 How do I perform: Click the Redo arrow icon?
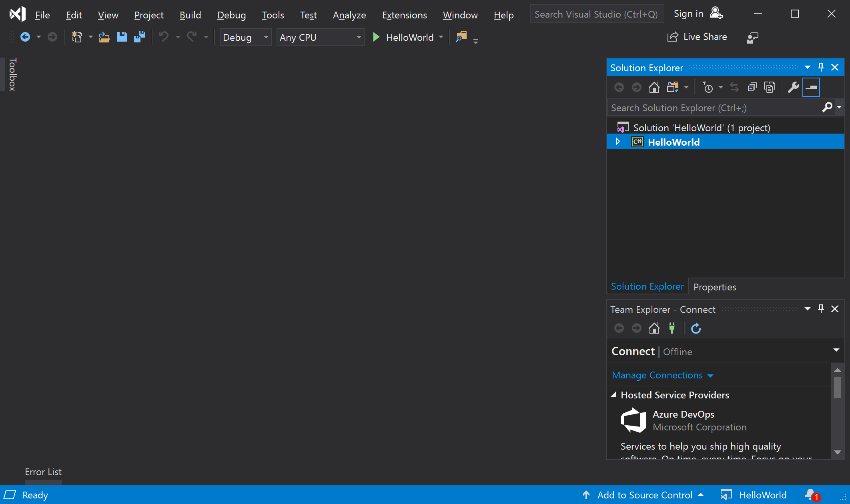coord(191,37)
